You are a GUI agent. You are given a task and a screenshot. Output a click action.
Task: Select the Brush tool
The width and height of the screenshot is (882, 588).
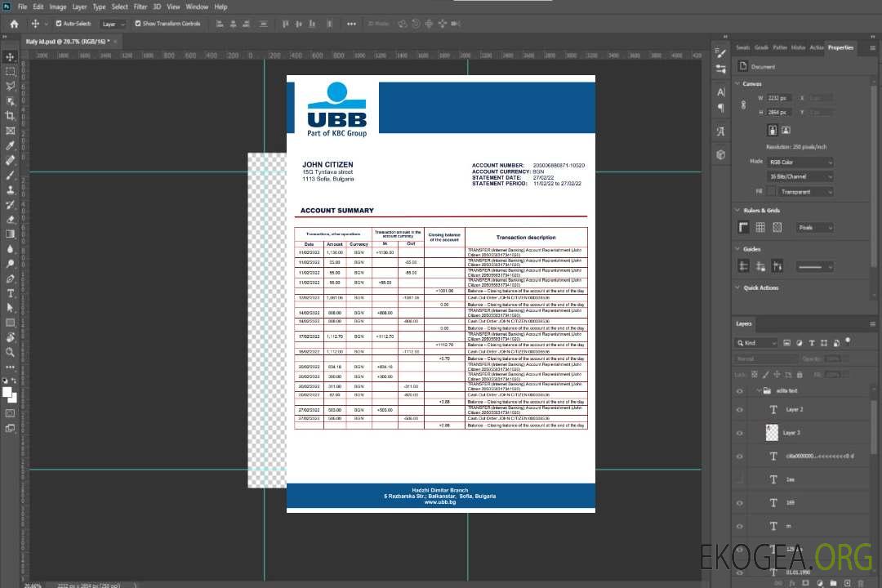[x=10, y=175]
